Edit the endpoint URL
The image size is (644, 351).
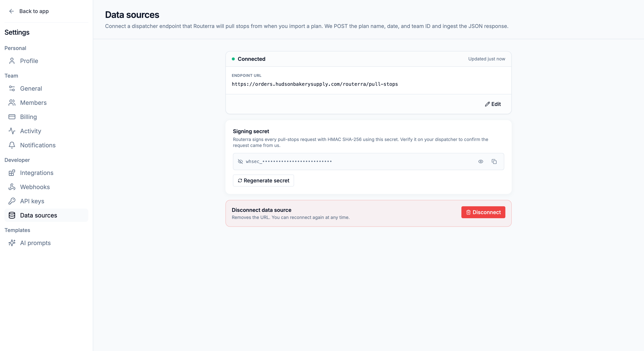pos(493,104)
